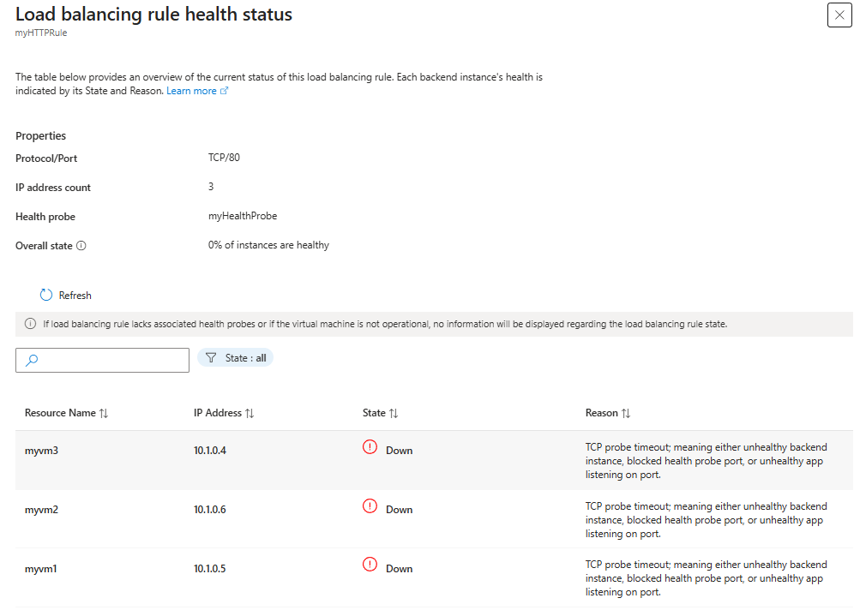The image size is (866, 616).
Task: Click sort arrows next to Reason
Action: click(x=626, y=414)
